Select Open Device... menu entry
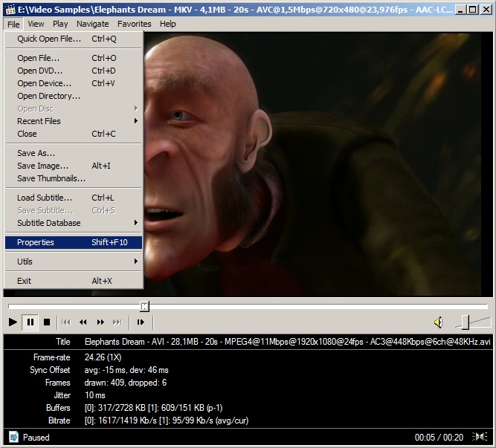 coord(74,83)
